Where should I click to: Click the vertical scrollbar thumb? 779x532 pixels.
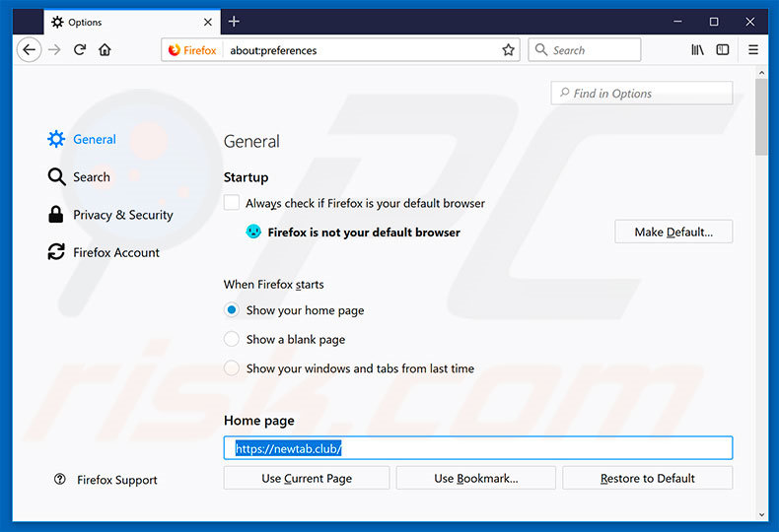[761, 117]
